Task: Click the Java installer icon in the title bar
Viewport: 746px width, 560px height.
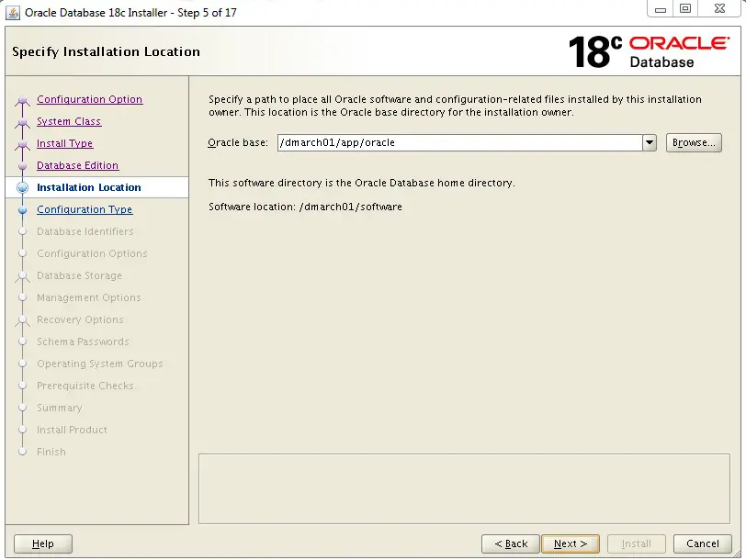Action: (13, 12)
